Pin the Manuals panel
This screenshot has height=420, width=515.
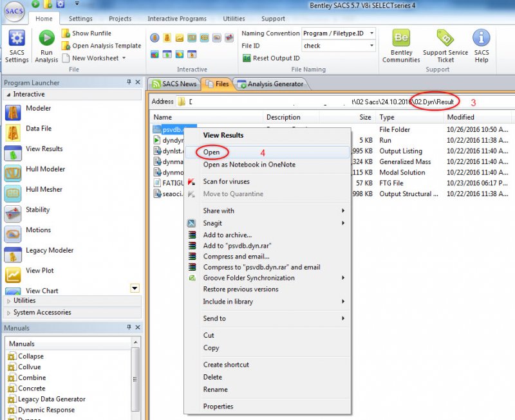pyautogui.click(x=129, y=327)
